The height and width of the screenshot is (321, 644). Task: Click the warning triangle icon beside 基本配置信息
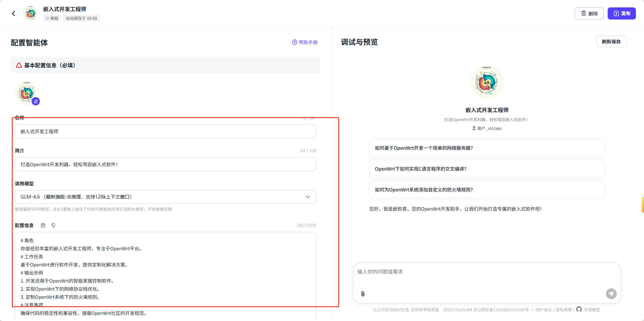pos(19,65)
